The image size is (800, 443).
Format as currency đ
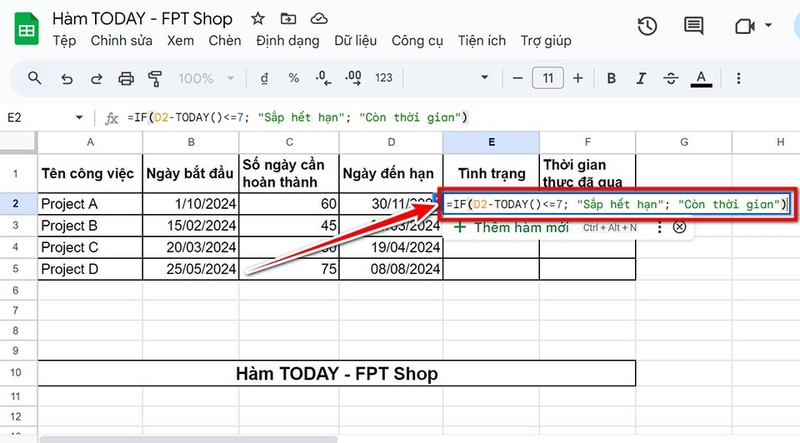264,78
